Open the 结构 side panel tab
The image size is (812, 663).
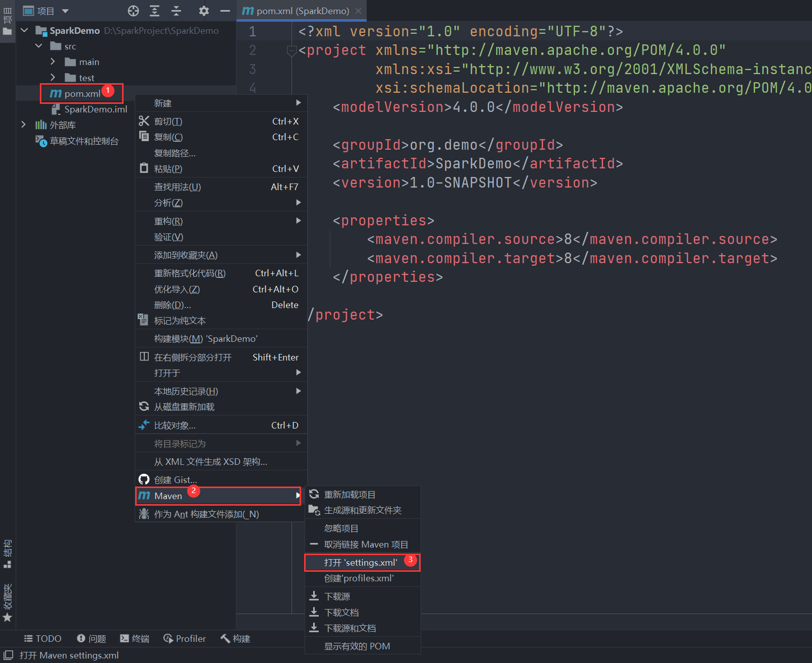8,554
